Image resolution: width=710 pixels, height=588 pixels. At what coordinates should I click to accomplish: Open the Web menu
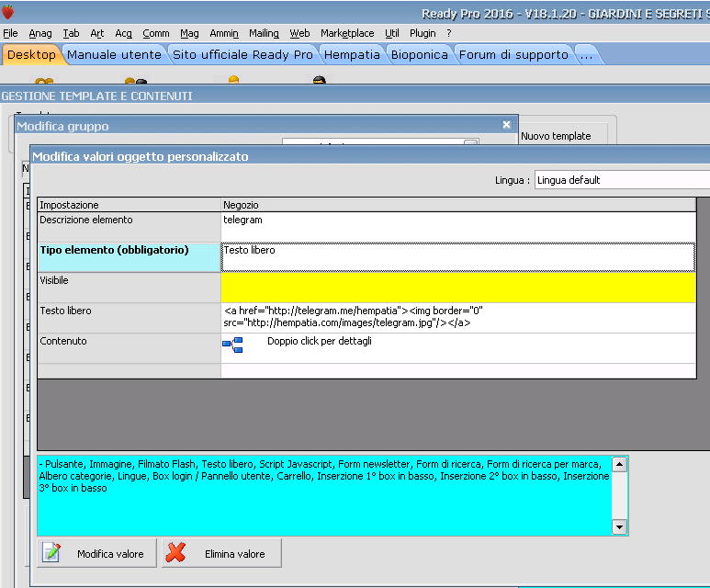[299, 33]
